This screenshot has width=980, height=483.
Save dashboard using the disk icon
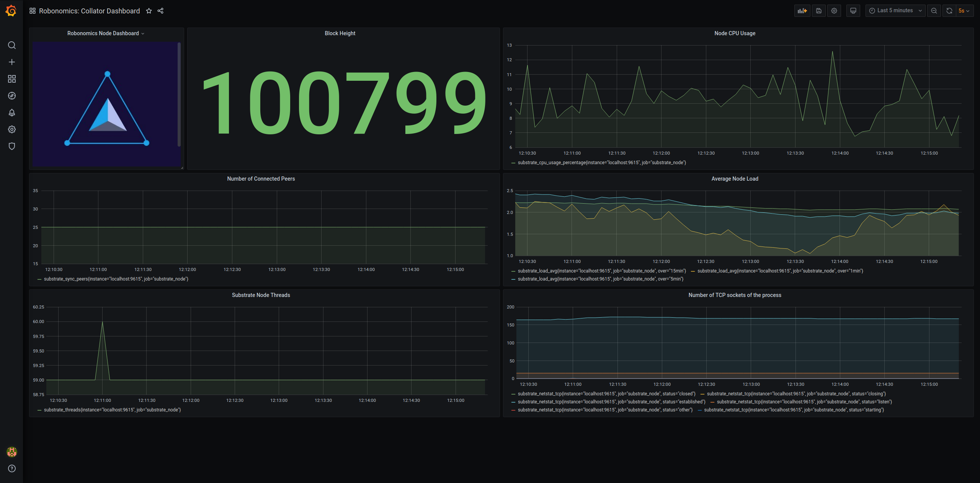[x=819, y=11]
